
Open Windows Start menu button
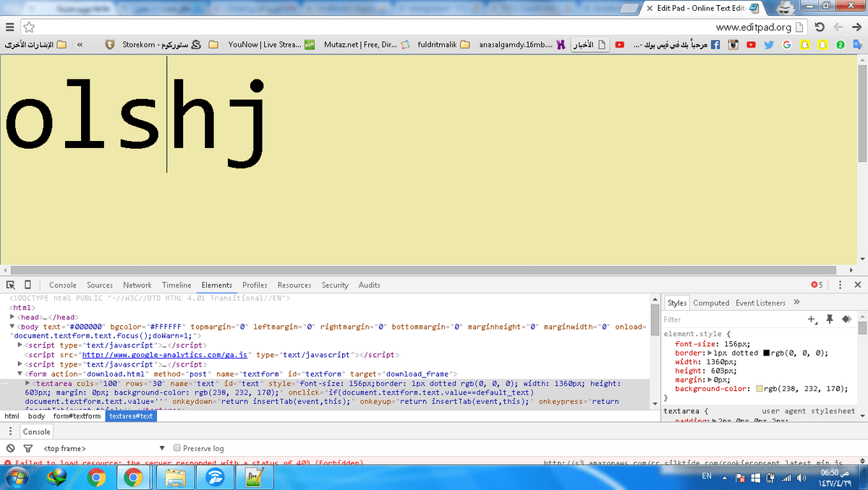[x=16, y=477]
